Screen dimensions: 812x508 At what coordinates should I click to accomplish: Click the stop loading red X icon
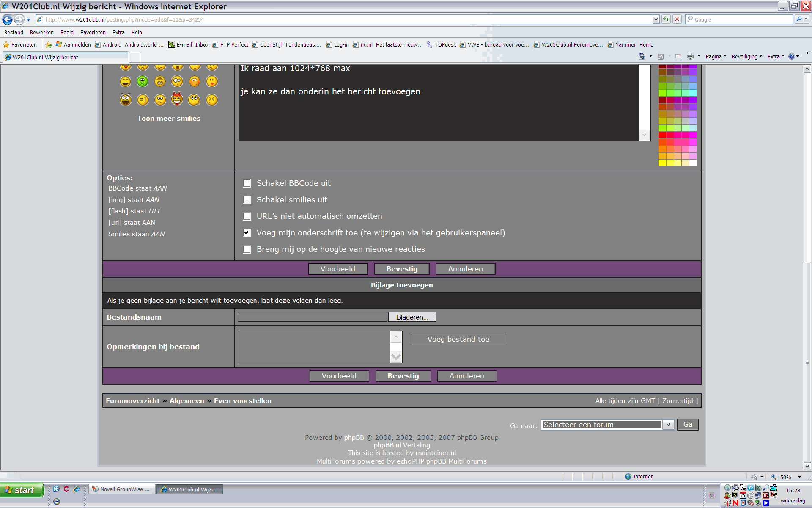tap(677, 19)
